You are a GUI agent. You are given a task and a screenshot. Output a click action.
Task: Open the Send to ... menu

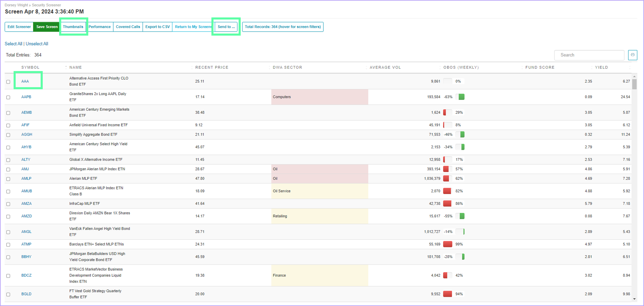pos(226,27)
